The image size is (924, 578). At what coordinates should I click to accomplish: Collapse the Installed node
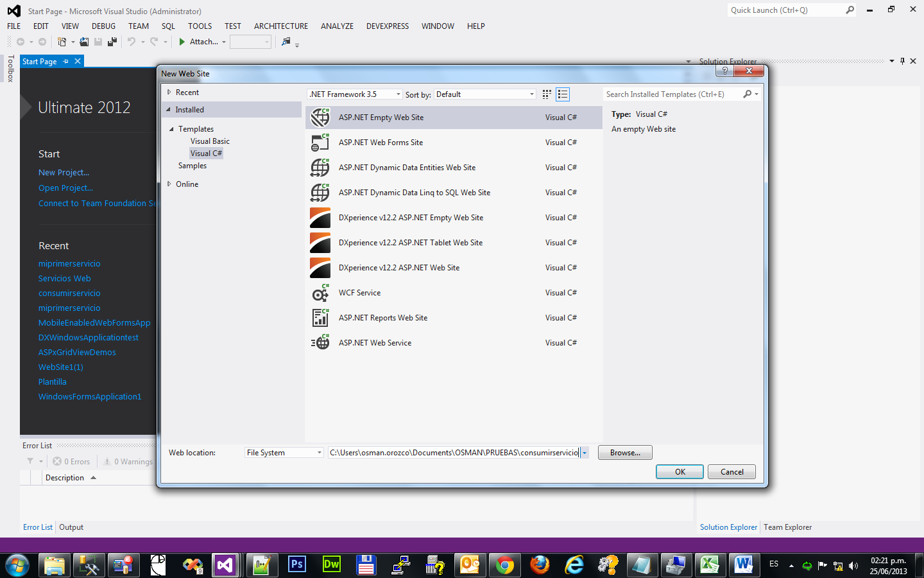pyautogui.click(x=169, y=110)
